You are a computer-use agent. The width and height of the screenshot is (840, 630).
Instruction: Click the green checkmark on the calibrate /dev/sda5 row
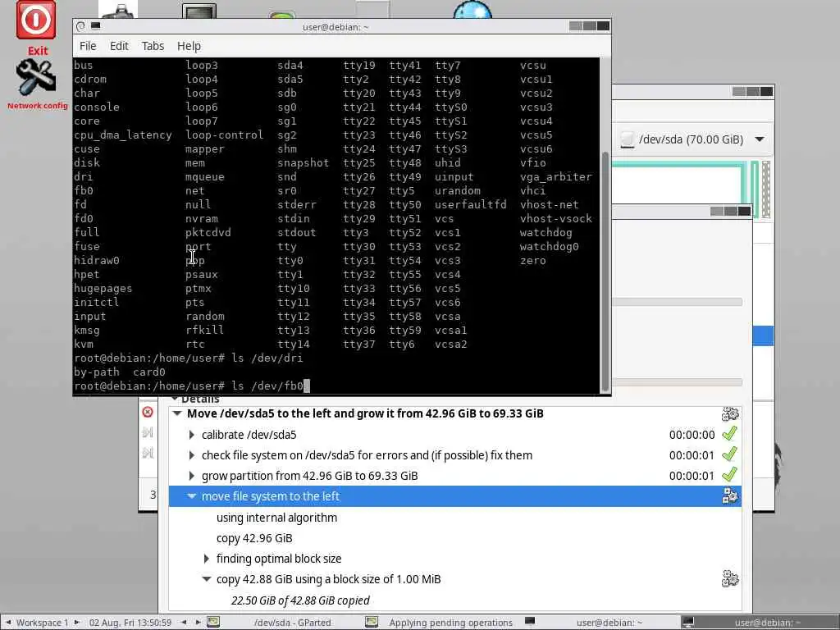729,434
